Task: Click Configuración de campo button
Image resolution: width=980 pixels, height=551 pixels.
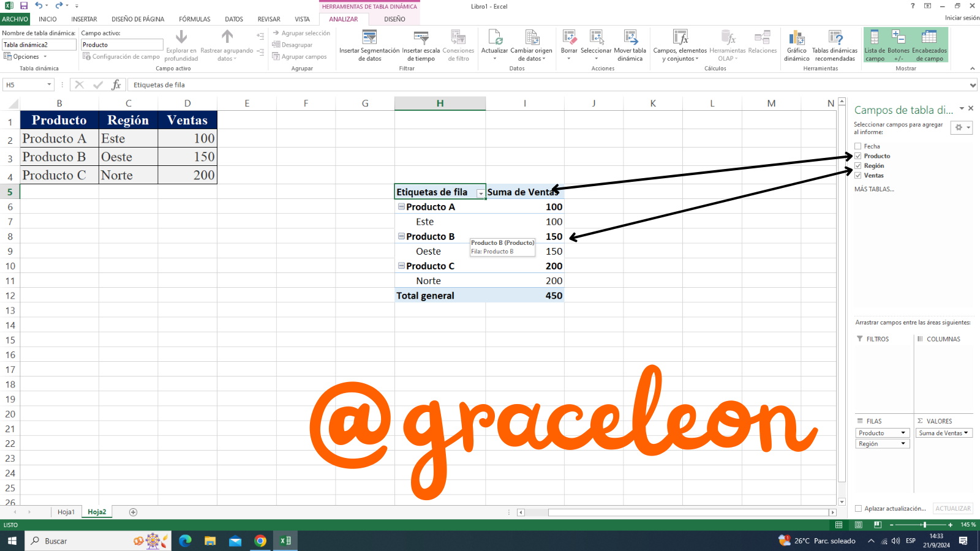Action: tap(121, 57)
